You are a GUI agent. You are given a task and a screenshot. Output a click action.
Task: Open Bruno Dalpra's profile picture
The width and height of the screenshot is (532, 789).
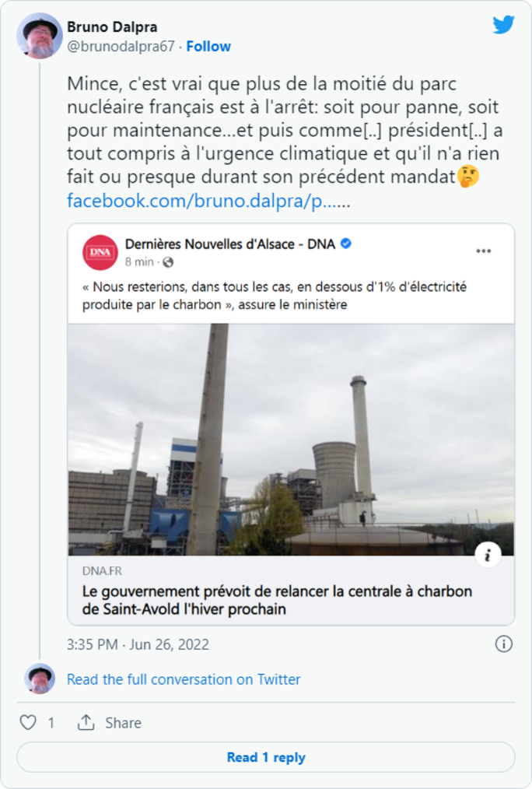[x=39, y=36]
